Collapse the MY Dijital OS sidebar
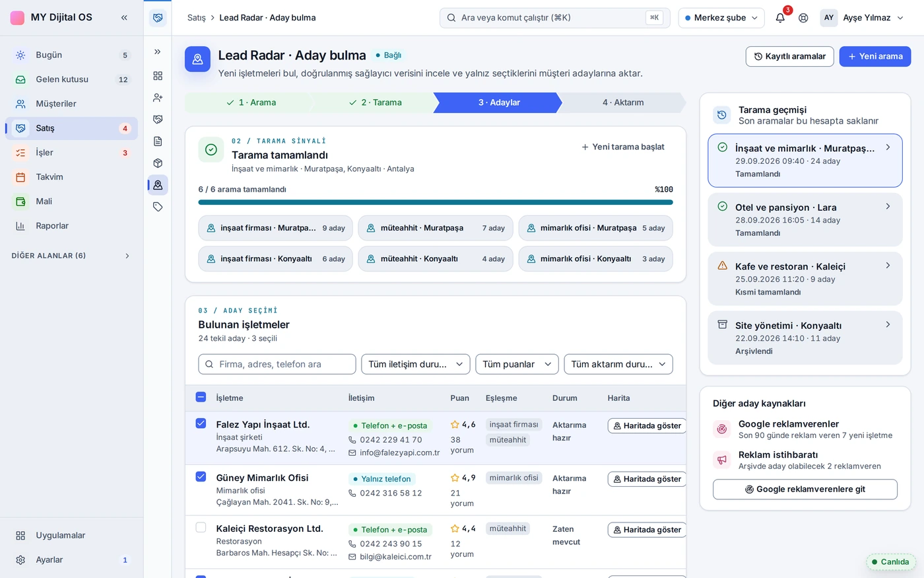 [x=124, y=18]
